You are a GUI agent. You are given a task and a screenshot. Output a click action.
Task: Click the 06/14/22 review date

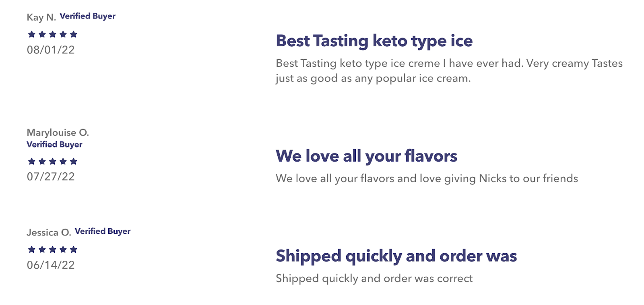[x=51, y=265]
